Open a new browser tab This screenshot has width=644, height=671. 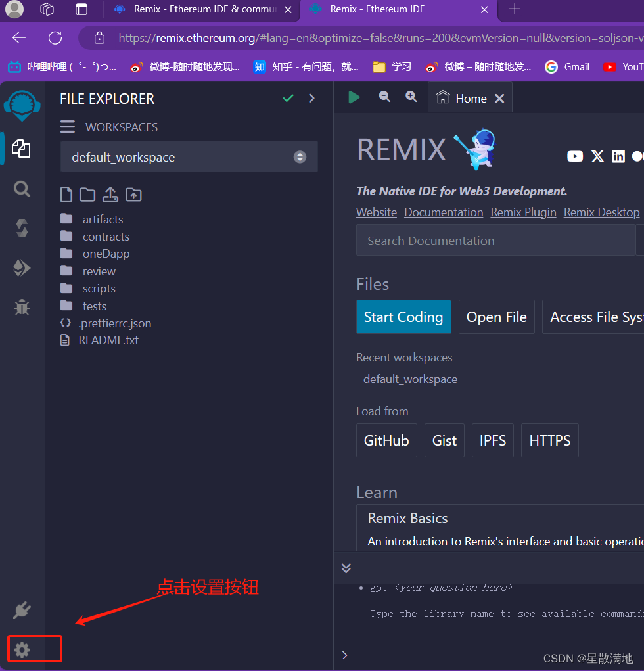click(x=515, y=9)
